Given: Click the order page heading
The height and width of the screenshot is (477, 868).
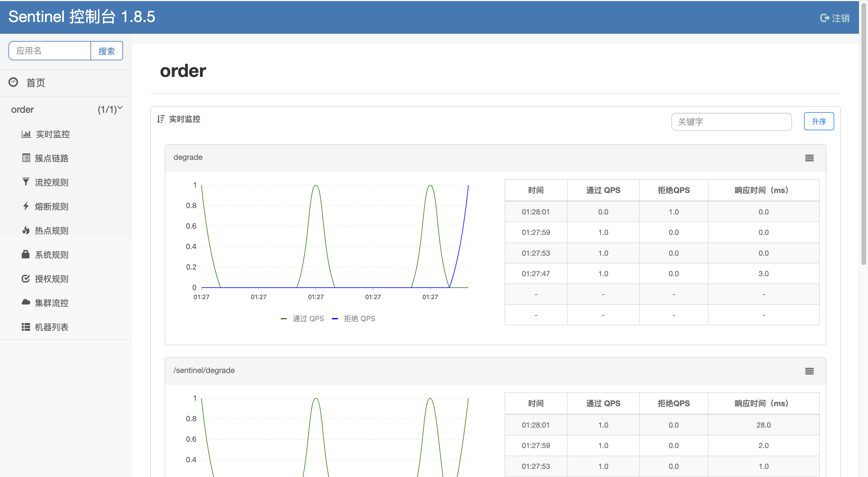Looking at the screenshot, I should [x=183, y=71].
